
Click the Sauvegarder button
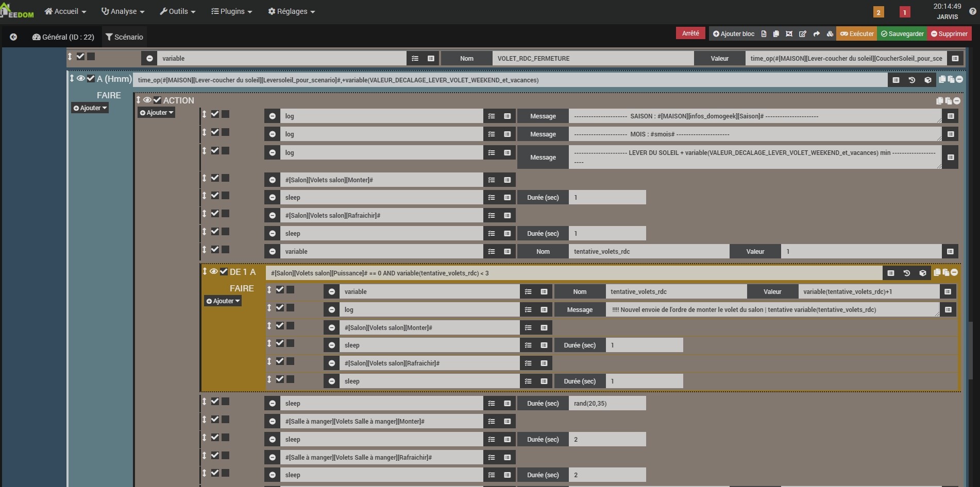[902, 34]
